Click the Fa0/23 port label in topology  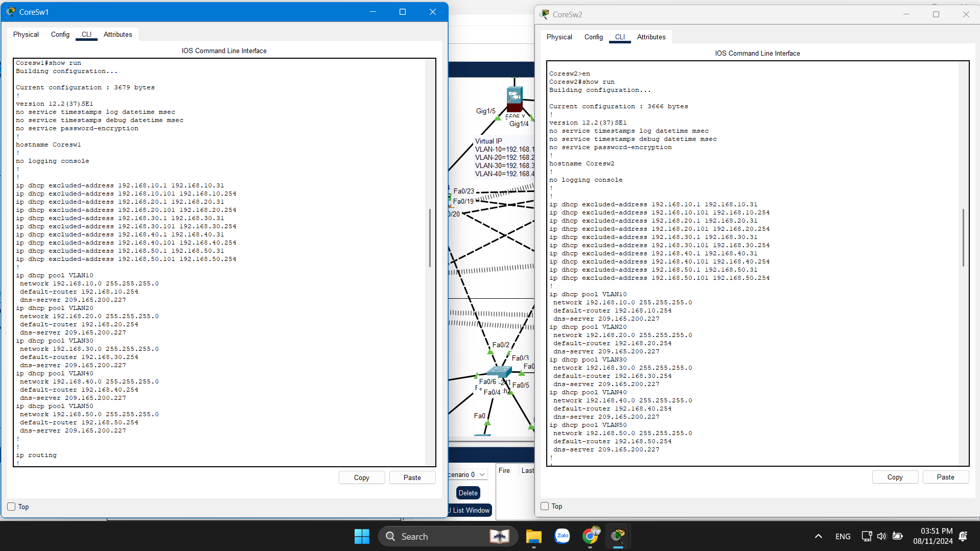pyautogui.click(x=464, y=191)
